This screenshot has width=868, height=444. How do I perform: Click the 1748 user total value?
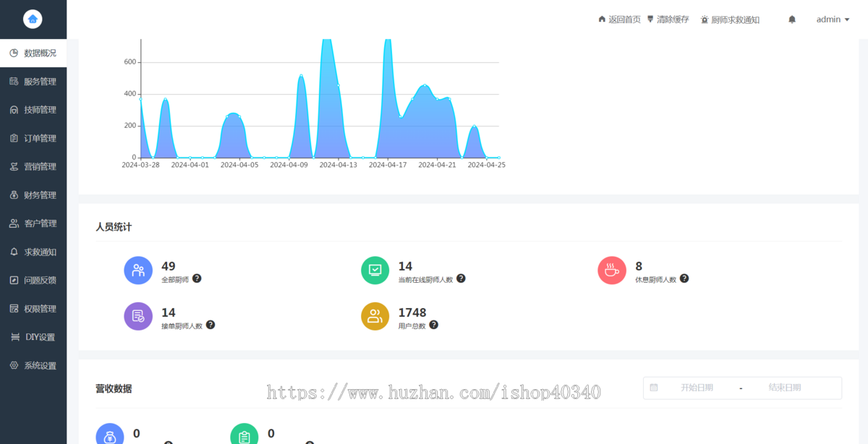412,312
